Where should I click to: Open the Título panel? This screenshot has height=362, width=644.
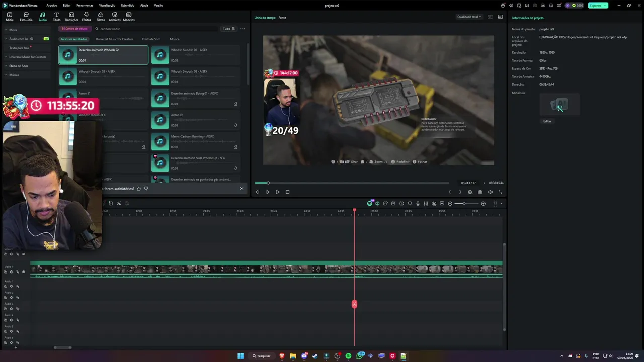coord(56,17)
